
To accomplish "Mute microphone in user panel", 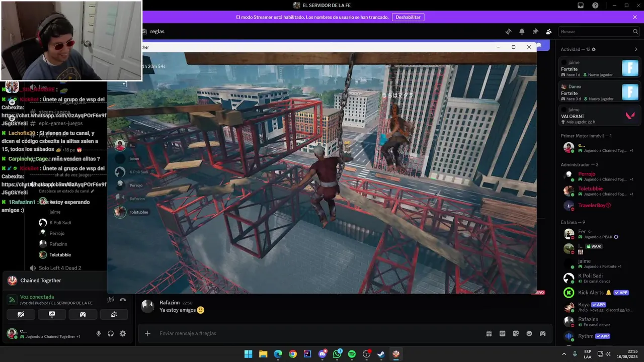I will click(x=99, y=333).
